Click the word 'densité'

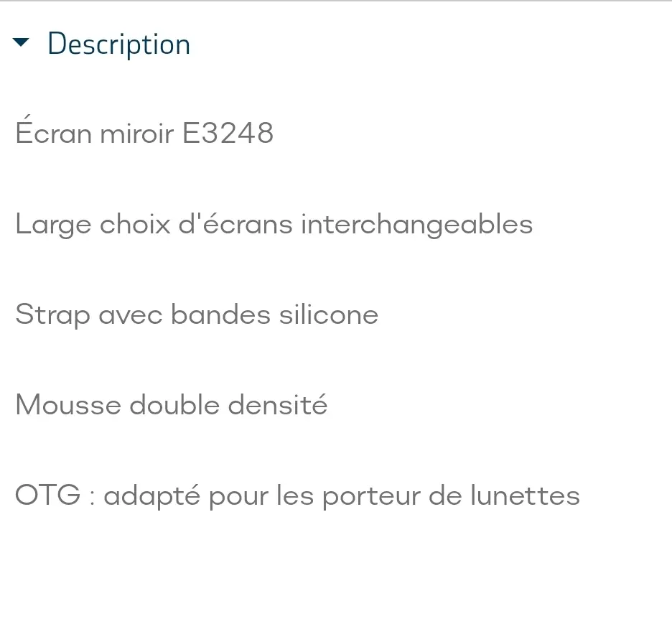pyautogui.click(x=278, y=404)
